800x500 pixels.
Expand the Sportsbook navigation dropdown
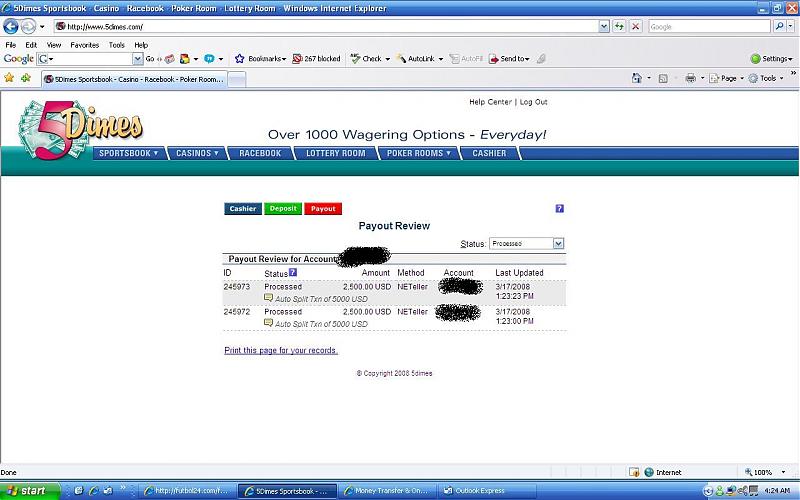128,153
